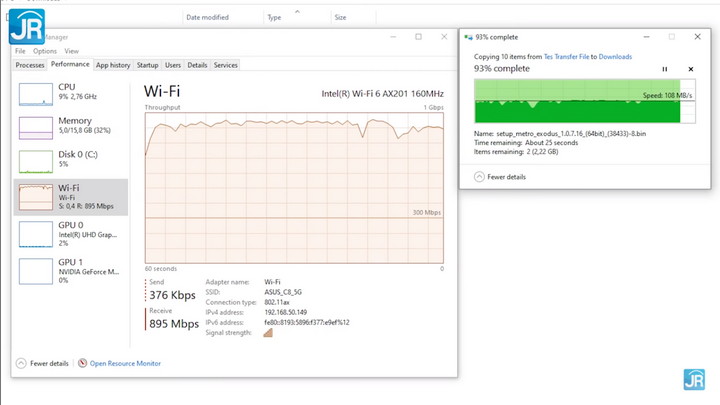This screenshot has width=720, height=405.
Task: Sort by Date modified column in Explorer
Action: [x=207, y=17]
